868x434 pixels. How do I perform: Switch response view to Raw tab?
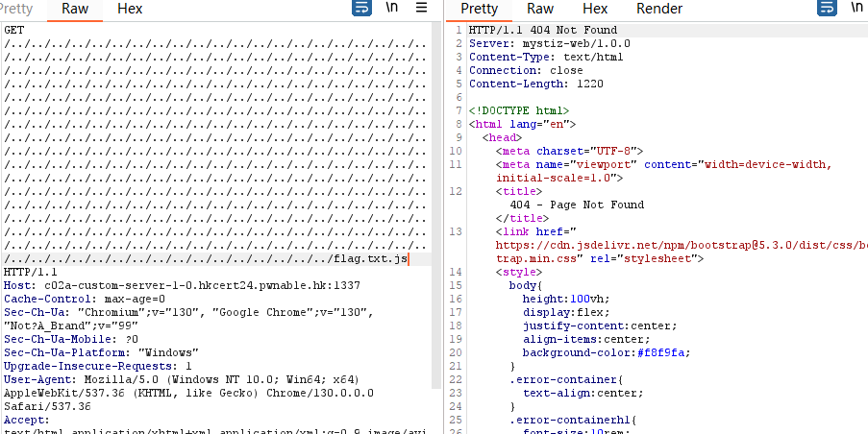(x=540, y=9)
